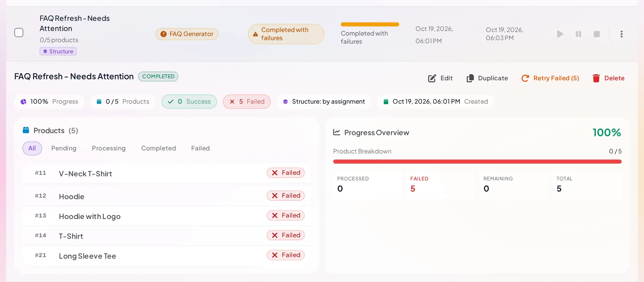Click the Completed with failures status badge
The image size is (644, 282).
tap(286, 34)
